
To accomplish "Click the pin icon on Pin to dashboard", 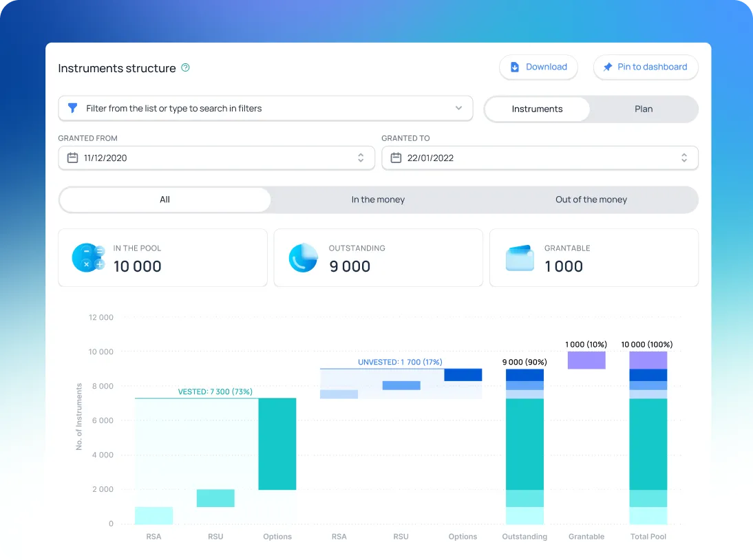I will 607,67.
